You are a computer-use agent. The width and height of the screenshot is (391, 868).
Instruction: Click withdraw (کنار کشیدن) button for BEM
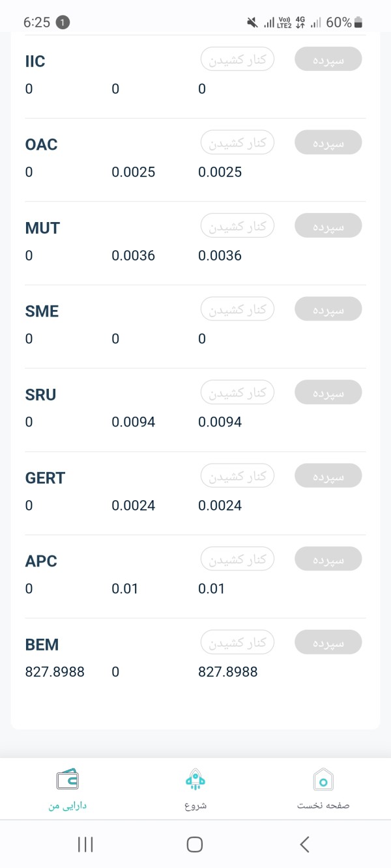(x=237, y=642)
